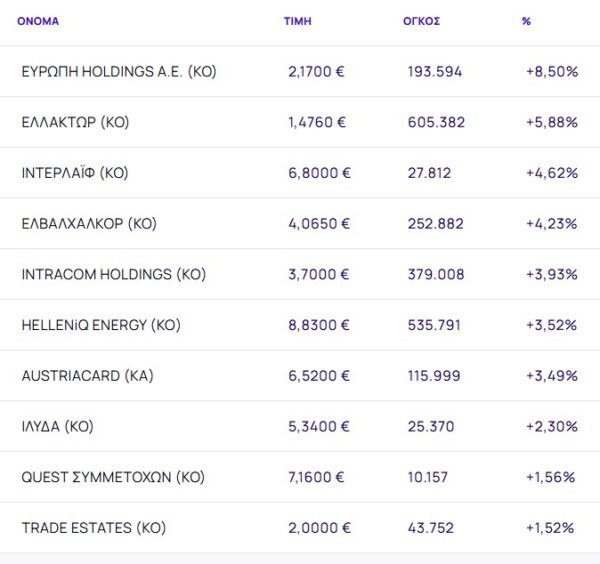Open the ΙΝΤΕΡΛΑΪΦ (ΚΟ) stock link
600x564 pixels.
(75, 173)
